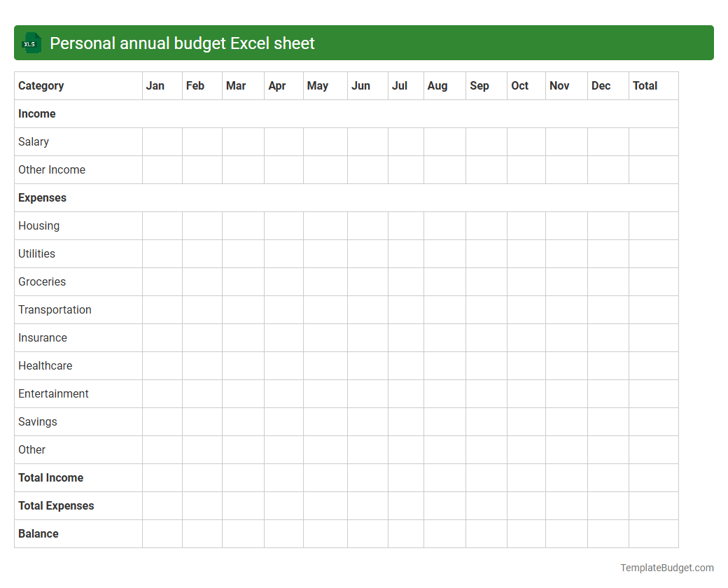
Task: Select the Entertainment row label
Action: [53, 393]
